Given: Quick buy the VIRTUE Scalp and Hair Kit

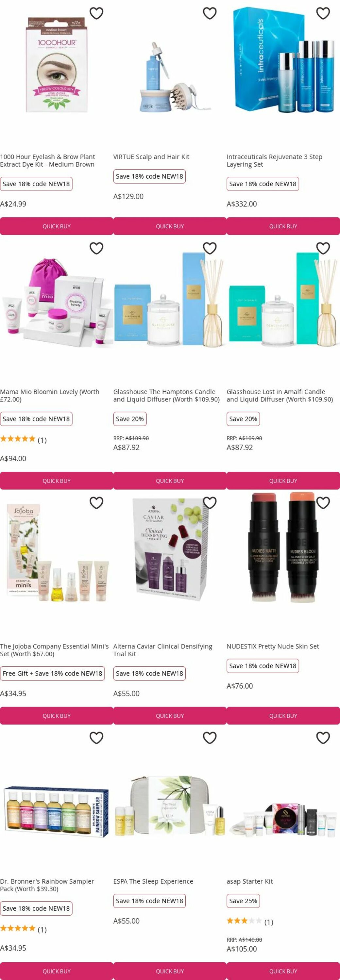Looking at the screenshot, I should point(170,226).
